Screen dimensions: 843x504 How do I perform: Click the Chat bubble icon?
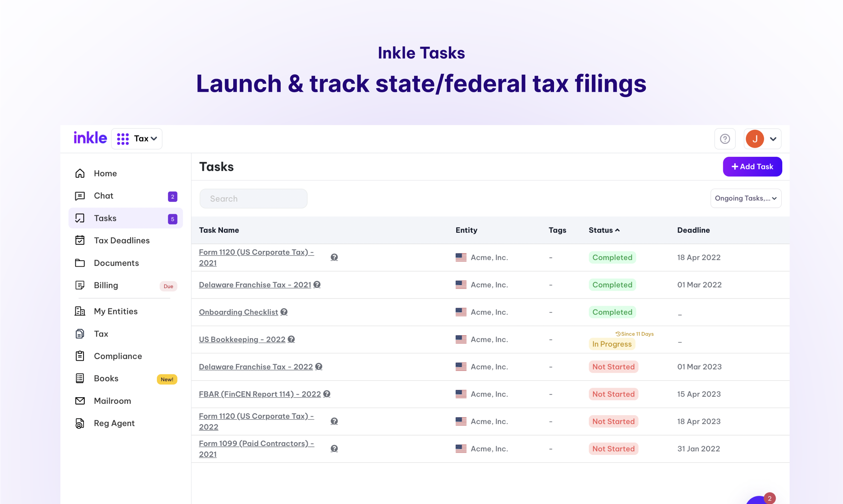click(x=80, y=196)
